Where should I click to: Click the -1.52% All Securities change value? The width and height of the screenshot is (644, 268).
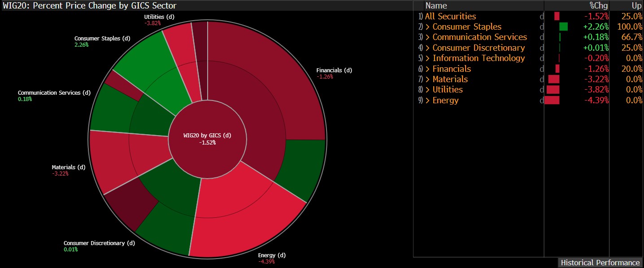(596, 16)
